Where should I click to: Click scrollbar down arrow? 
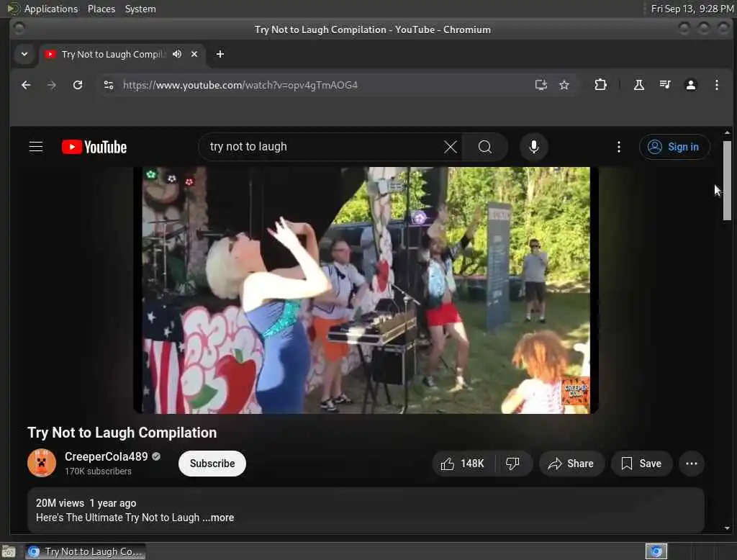pos(727,528)
